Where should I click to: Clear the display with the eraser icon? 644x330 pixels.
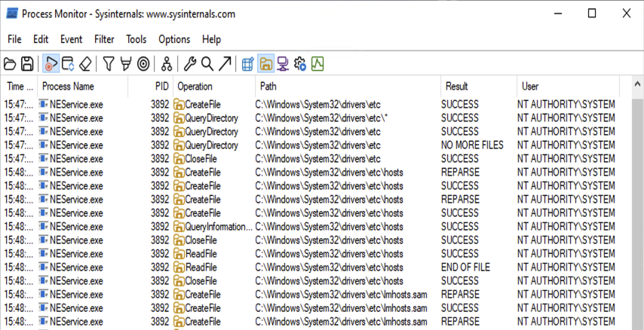[85, 64]
